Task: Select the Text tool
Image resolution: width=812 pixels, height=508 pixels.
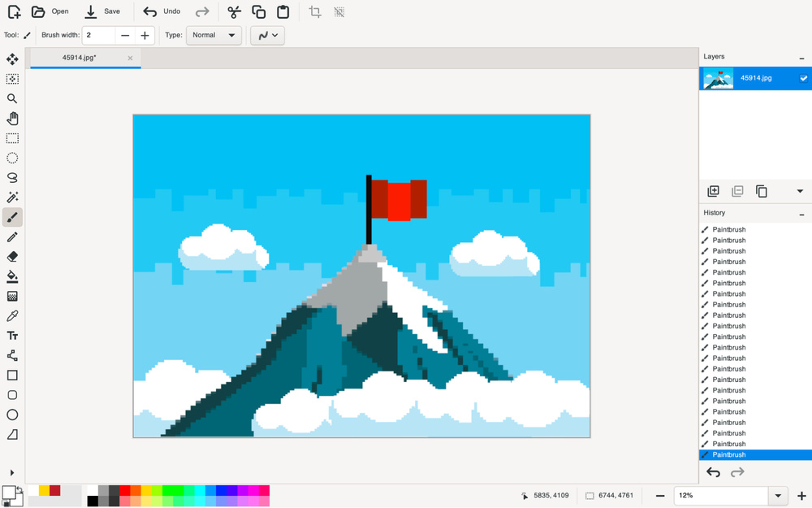Action: [x=12, y=336]
